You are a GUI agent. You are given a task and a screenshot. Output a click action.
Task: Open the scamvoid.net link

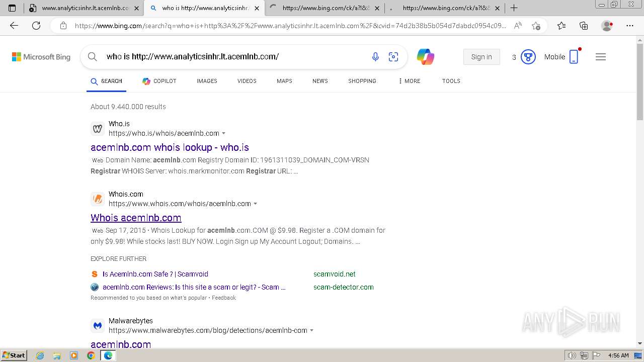tap(335, 274)
